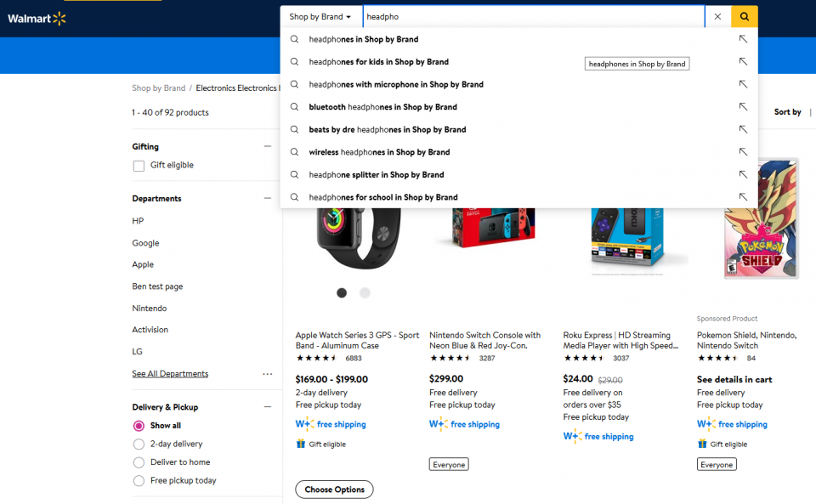Click the Walmart logo

pyautogui.click(x=37, y=19)
